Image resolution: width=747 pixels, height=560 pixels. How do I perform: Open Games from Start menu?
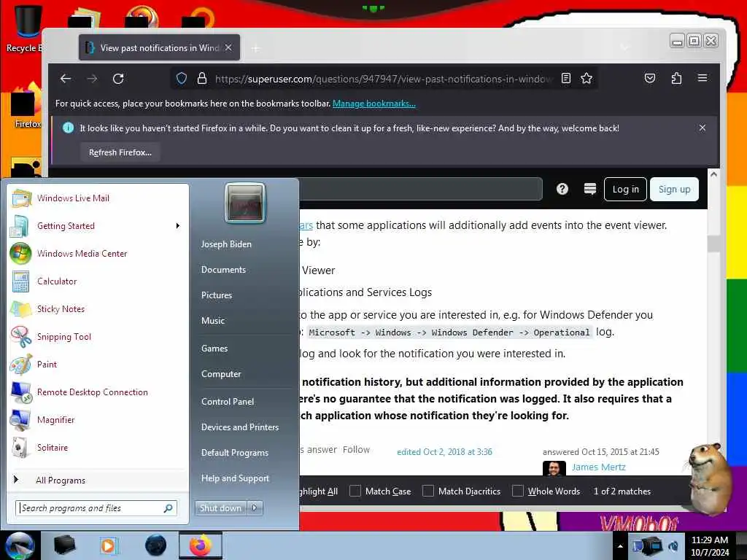coord(214,348)
